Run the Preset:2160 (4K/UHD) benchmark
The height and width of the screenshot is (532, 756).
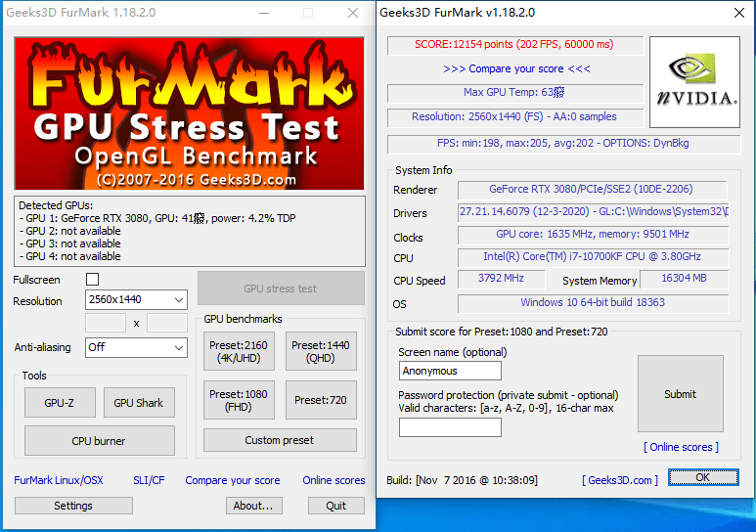click(239, 351)
